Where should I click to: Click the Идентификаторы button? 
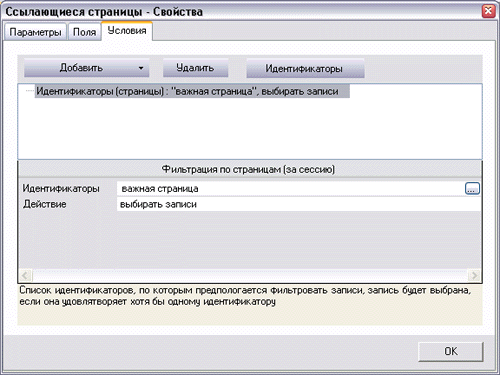tap(305, 69)
